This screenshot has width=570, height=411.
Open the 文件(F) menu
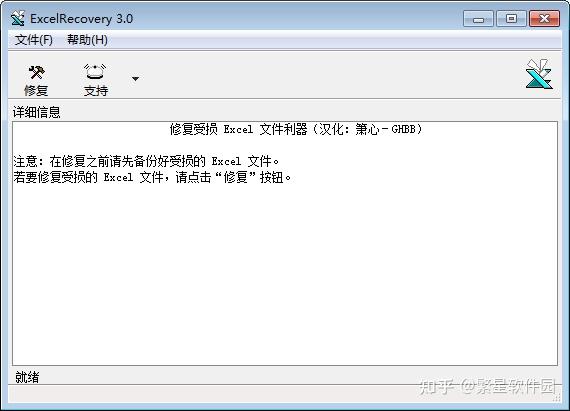[33, 40]
